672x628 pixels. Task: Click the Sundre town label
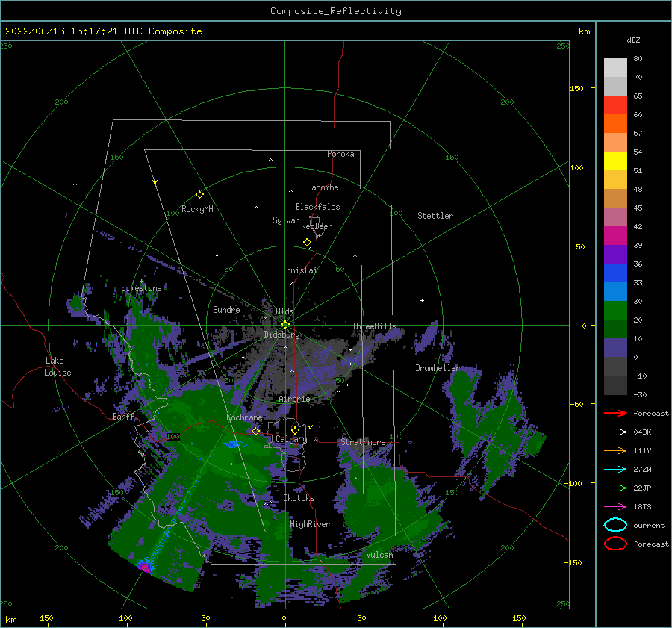click(x=226, y=309)
